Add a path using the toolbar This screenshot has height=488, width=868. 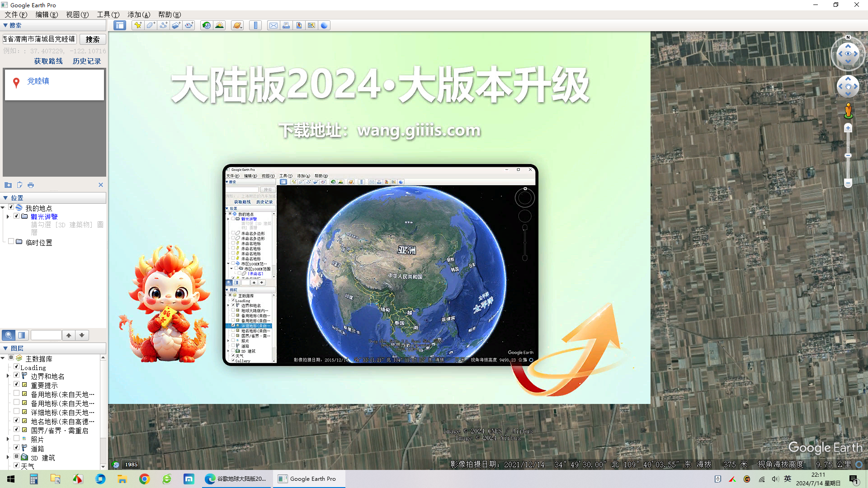(x=163, y=25)
